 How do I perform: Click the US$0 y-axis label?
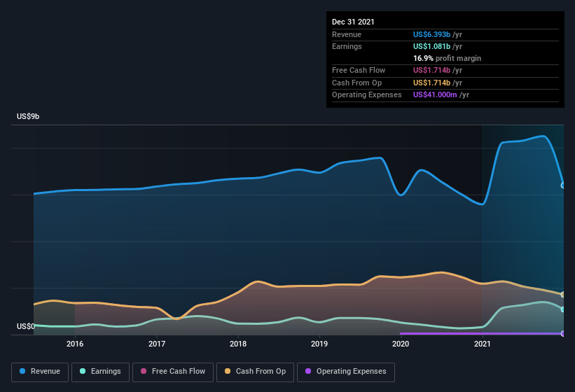26,326
